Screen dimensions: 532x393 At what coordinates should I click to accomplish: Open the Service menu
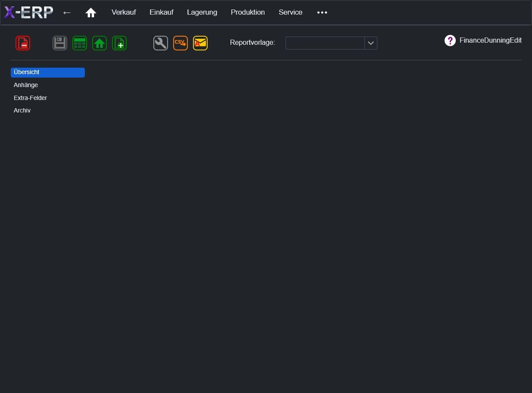(x=290, y=12)
